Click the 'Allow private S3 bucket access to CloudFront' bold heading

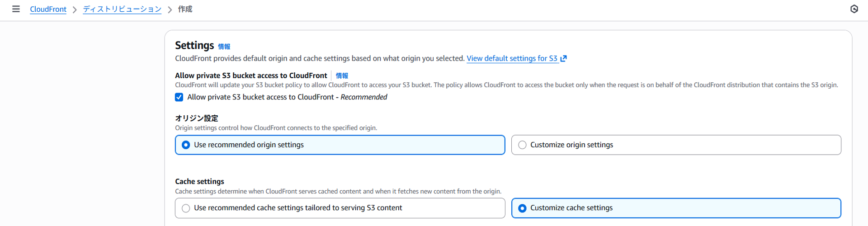(x=251, y=75)
